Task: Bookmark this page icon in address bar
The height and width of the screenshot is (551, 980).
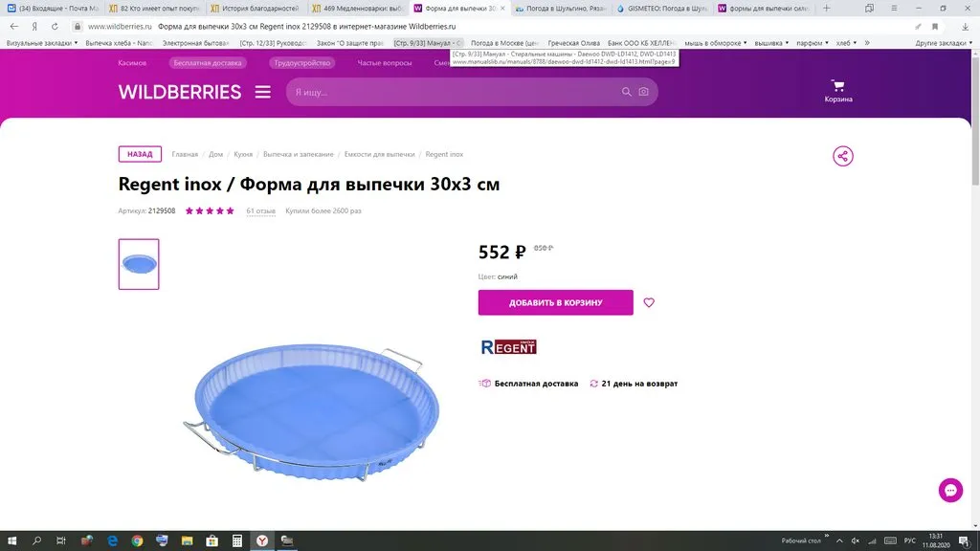Action: (x=935, y=26)
